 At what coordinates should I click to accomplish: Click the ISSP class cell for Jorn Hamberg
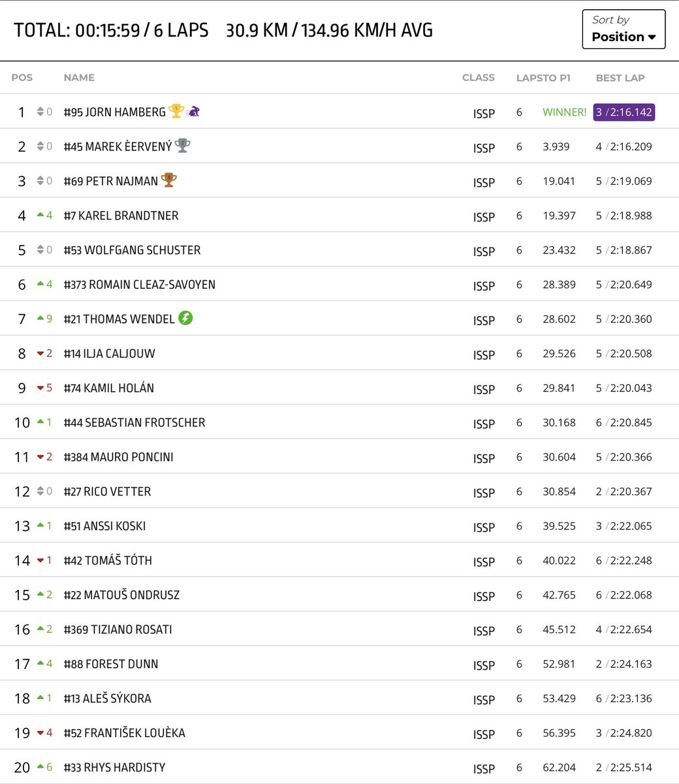click(484, 114)
